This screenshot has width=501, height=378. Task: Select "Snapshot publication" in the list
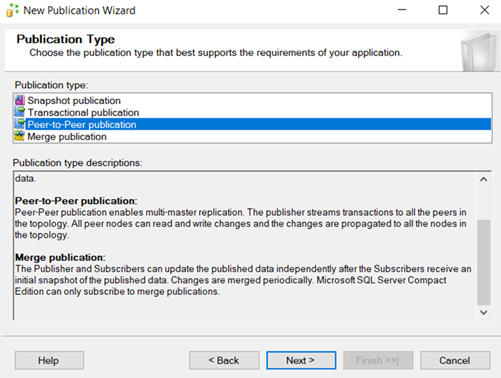coord(252,100)
